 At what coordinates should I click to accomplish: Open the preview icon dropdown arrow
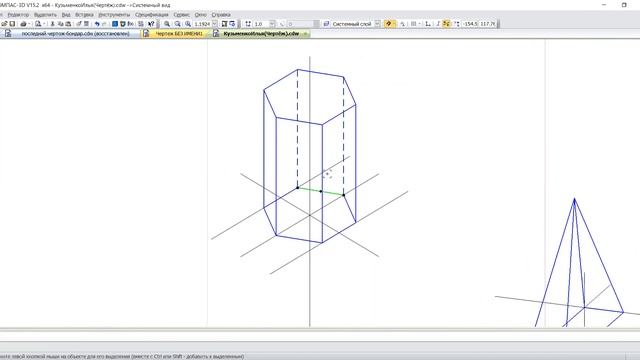pos(44,24)
